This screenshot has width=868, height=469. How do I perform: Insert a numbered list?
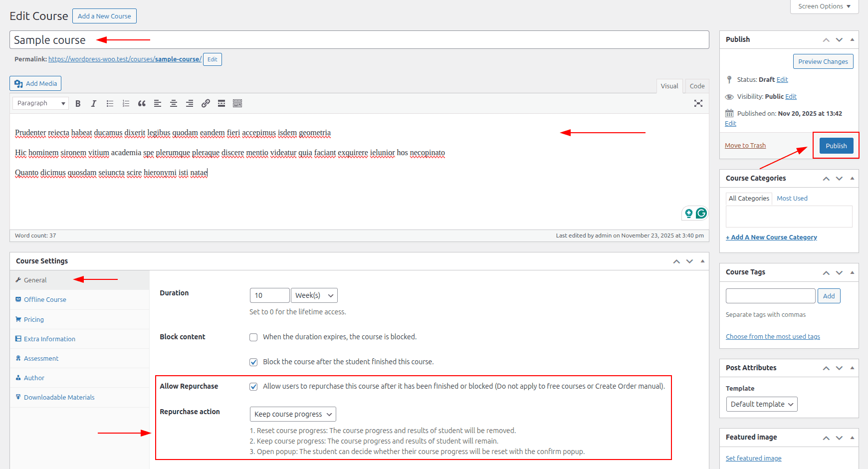[126, 103]
